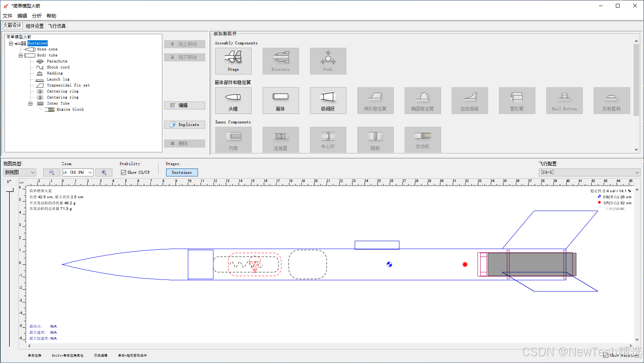644x363 pixels.
Task: Click the Duplicate button
Action: (184, 125)
